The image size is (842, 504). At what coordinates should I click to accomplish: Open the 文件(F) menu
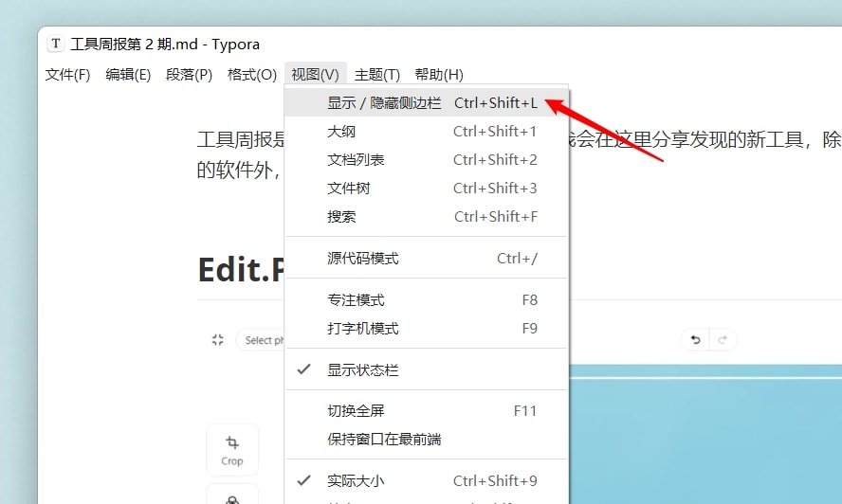point(67,74)
